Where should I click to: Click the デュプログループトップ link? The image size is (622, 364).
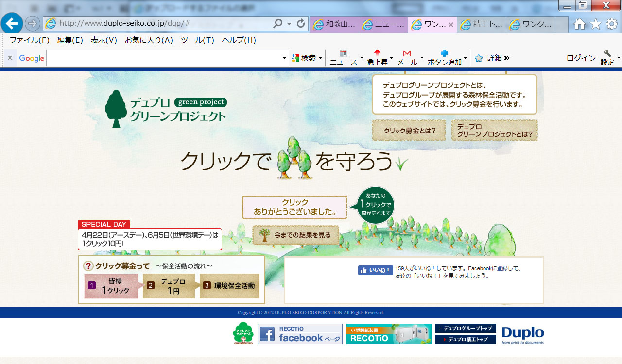coord(466,329)
